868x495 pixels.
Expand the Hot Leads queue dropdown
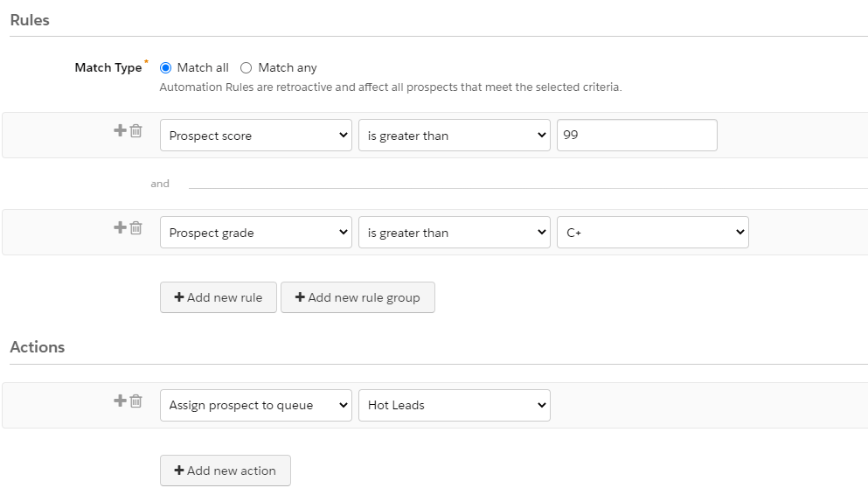click(x=454, y=405)
